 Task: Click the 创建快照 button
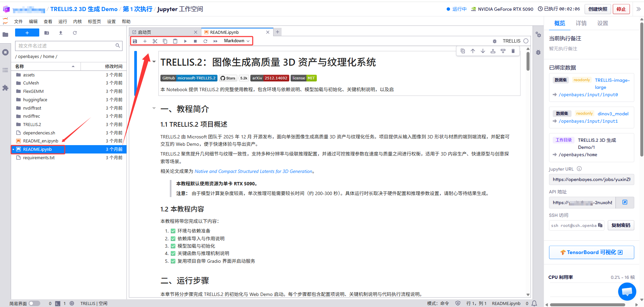(x=598, y=9)
